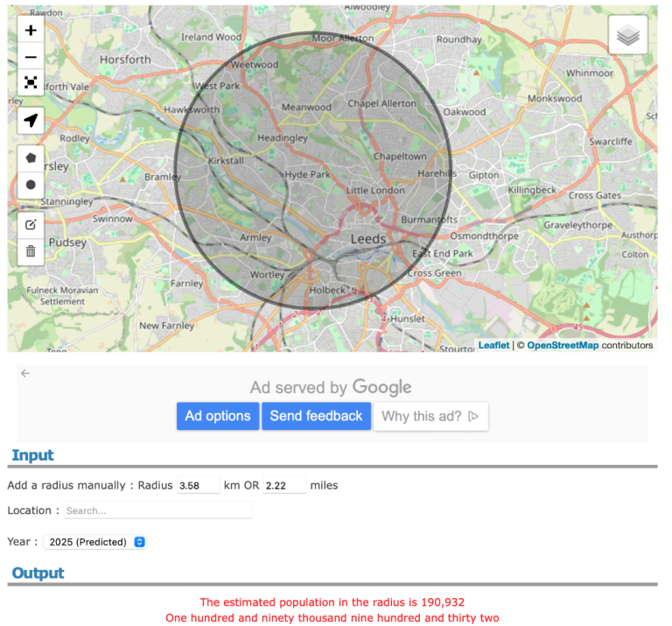Viewport: 672px width, 626px height.
Task: Click the Pudsey label on map
Action: coord(67,243)
